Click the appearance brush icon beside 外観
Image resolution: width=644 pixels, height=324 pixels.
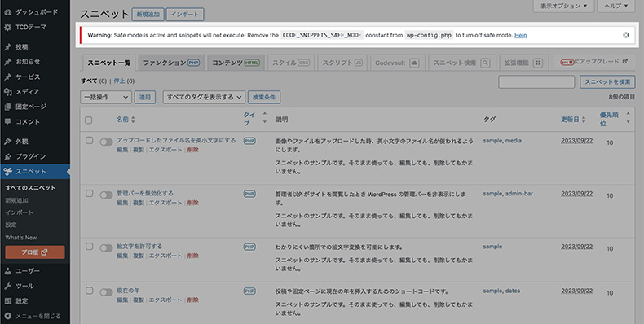coord(8,142)
